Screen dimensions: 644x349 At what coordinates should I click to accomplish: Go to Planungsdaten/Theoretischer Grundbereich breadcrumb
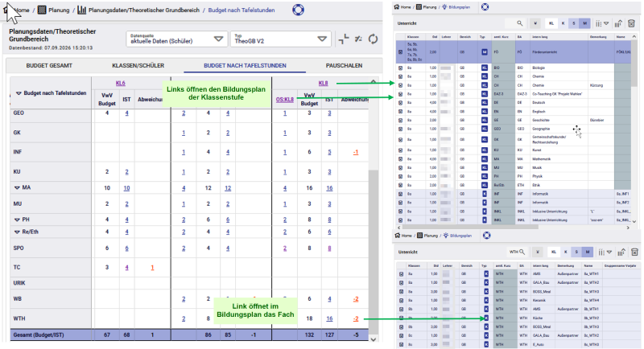(144, 10)
